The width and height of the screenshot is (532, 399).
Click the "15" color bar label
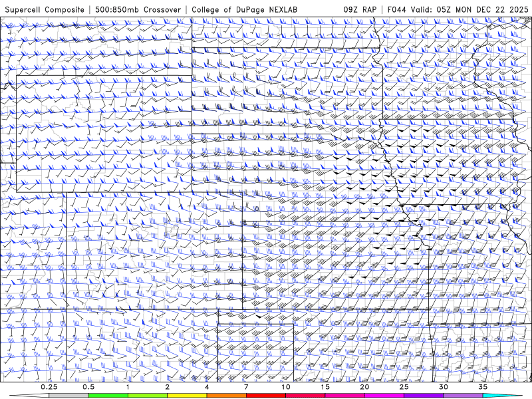coord(325,387)
